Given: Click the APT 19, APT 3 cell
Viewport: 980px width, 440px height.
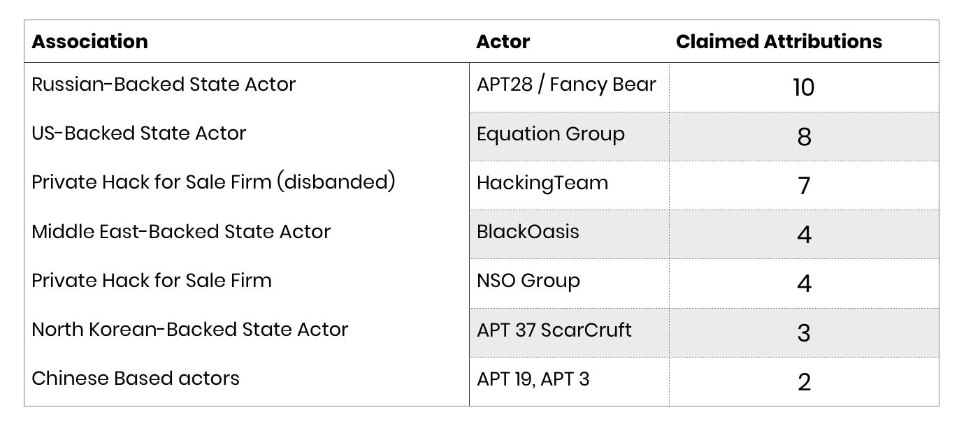Looking at the screenshot, I should pyautogui.click(x=533, y=379).
